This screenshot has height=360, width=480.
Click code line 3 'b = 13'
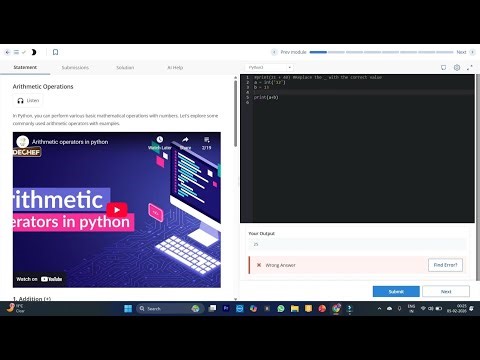tap(261, 87)
